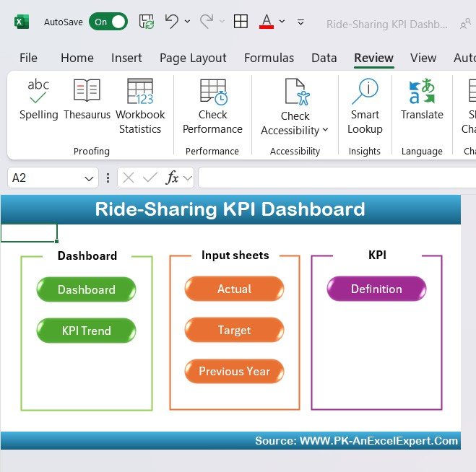Click the Input sheets group heading

pyautogui.click(x=235, y=255)
